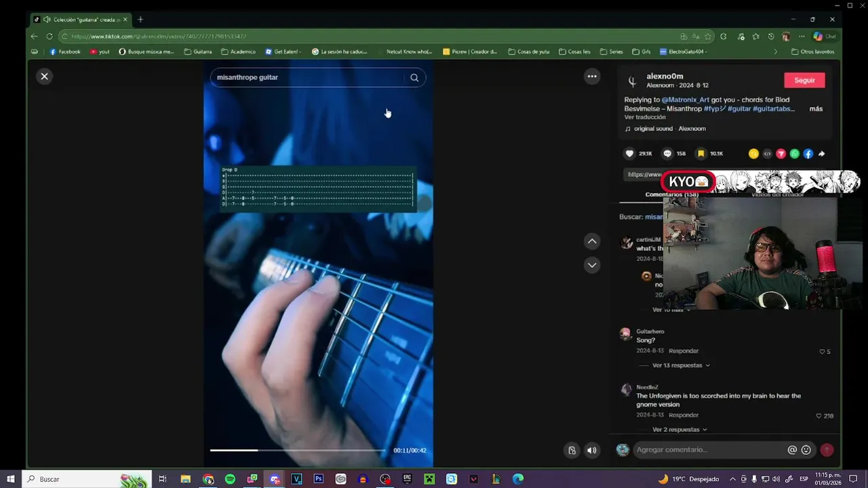Open Photoshop from the taskbar
This screenshot has width=868, height=488.
(x=319, y=479)
